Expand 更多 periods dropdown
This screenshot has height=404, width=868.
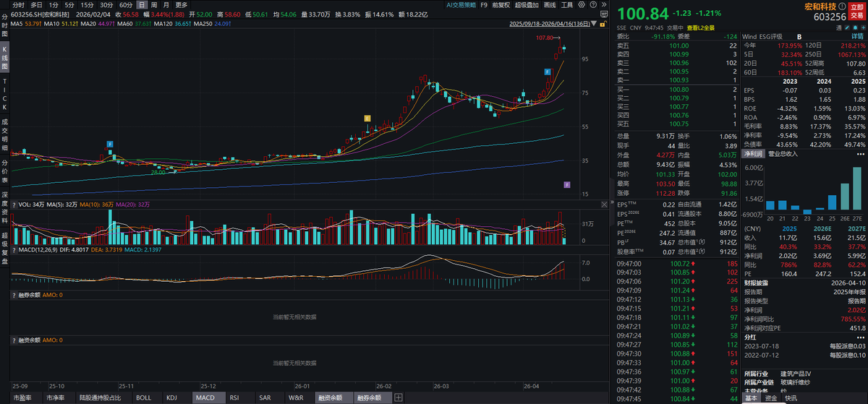pos(182,4)
